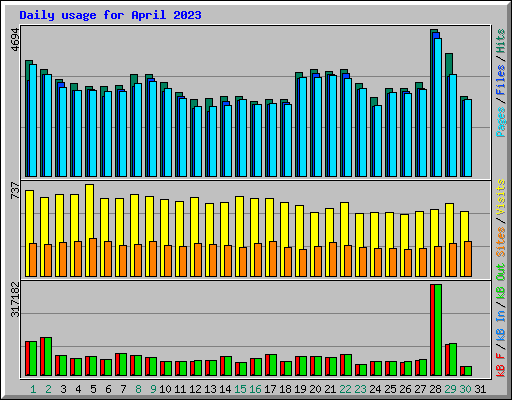Click day label 18 on the x-axis
Screen dimensions: 512x400
[x=285, y=389]
